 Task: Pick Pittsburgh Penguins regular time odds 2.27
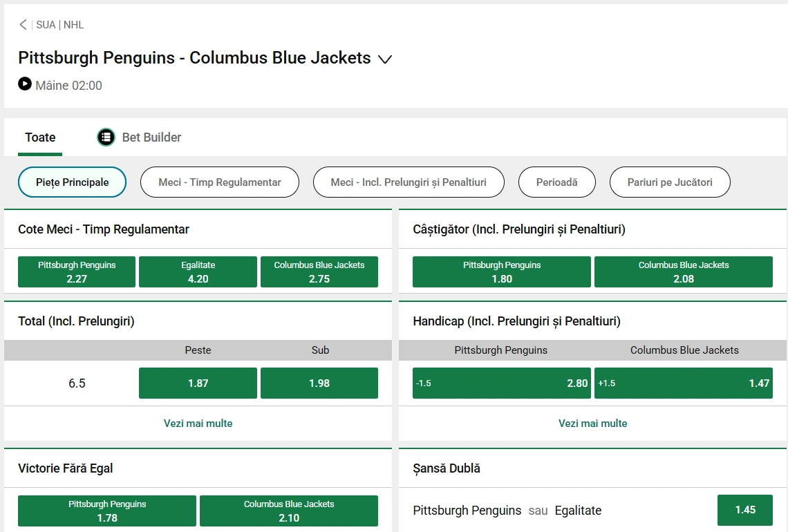[x=77, y=272]
